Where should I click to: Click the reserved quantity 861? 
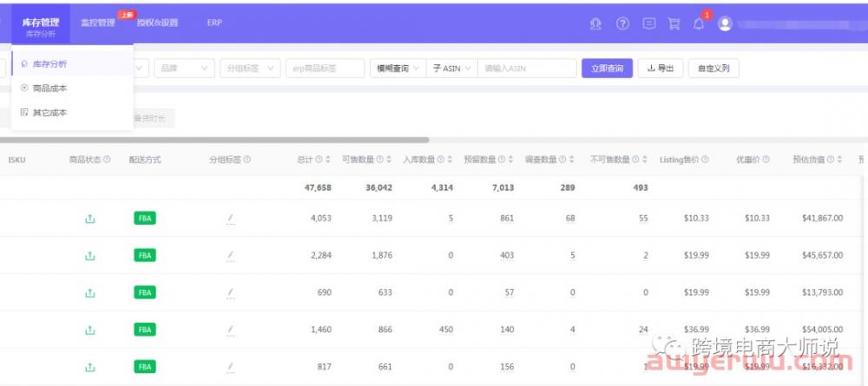pos(506,219)
